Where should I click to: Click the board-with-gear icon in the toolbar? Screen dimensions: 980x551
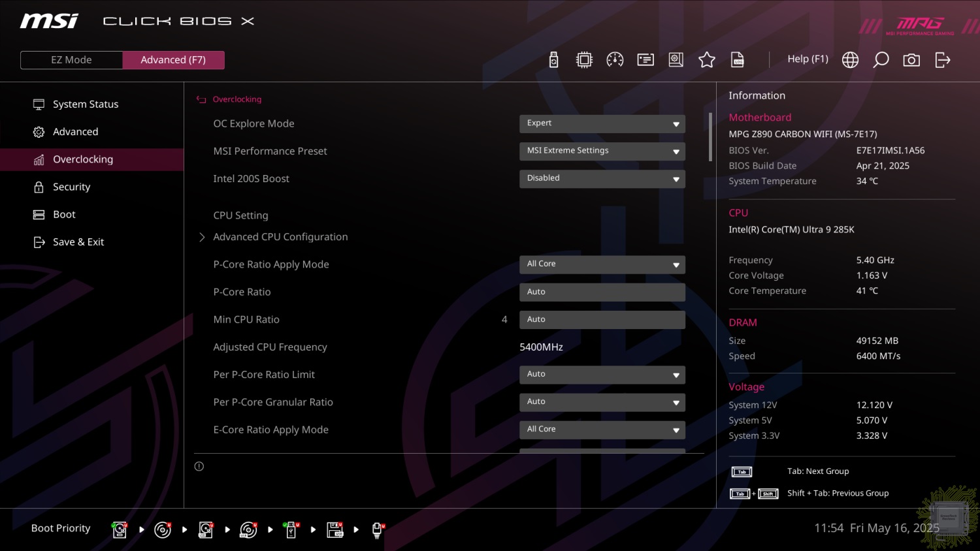[x=676, y=60]
